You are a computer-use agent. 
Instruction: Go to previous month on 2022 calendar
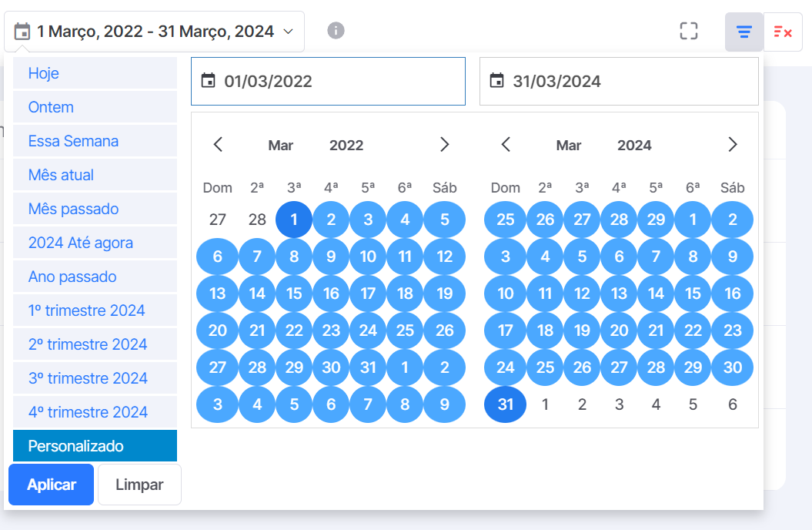coord(218,145)
